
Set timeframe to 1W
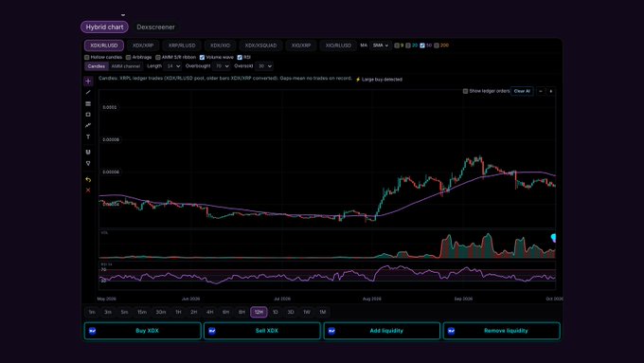(x=307, y=312)
